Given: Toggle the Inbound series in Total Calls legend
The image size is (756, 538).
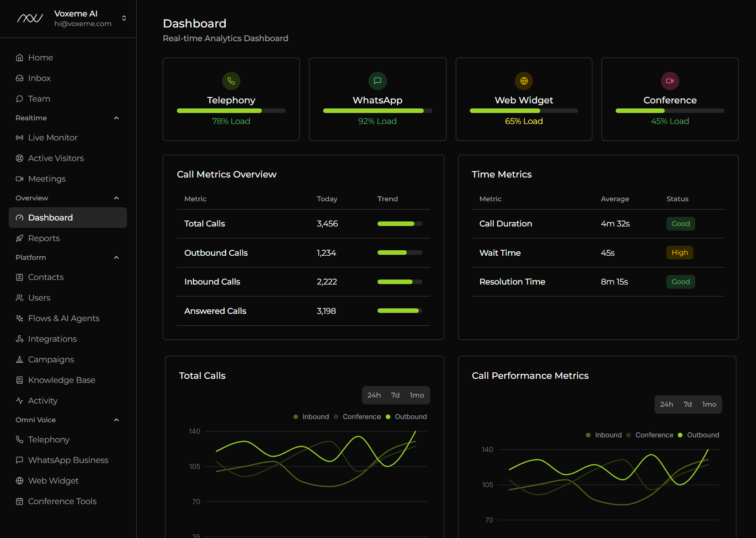Looking at the screenshot, I should tap(311, 416).
